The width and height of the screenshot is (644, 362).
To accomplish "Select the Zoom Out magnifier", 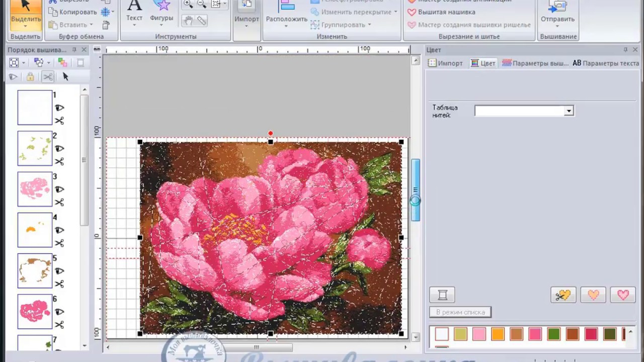I will pos(202,4).
